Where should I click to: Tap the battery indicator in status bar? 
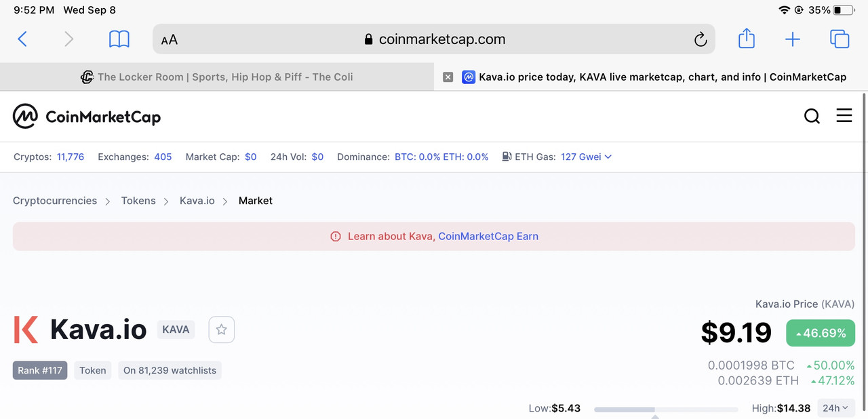click(x=844, y=10)
